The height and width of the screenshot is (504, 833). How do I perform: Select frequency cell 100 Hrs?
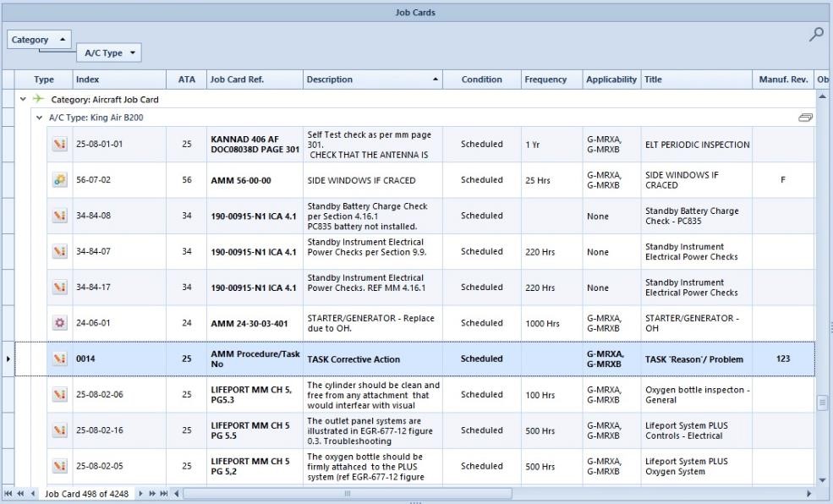(551, 395)
